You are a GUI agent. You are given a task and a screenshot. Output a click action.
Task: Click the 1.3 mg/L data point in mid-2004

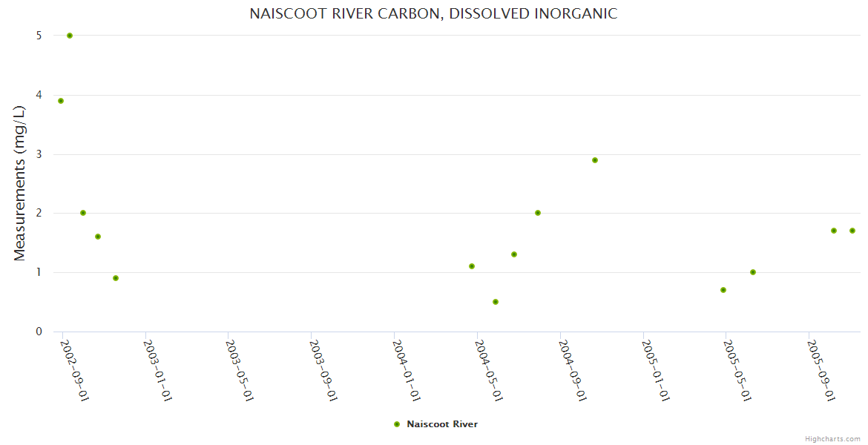pos(514,254)
